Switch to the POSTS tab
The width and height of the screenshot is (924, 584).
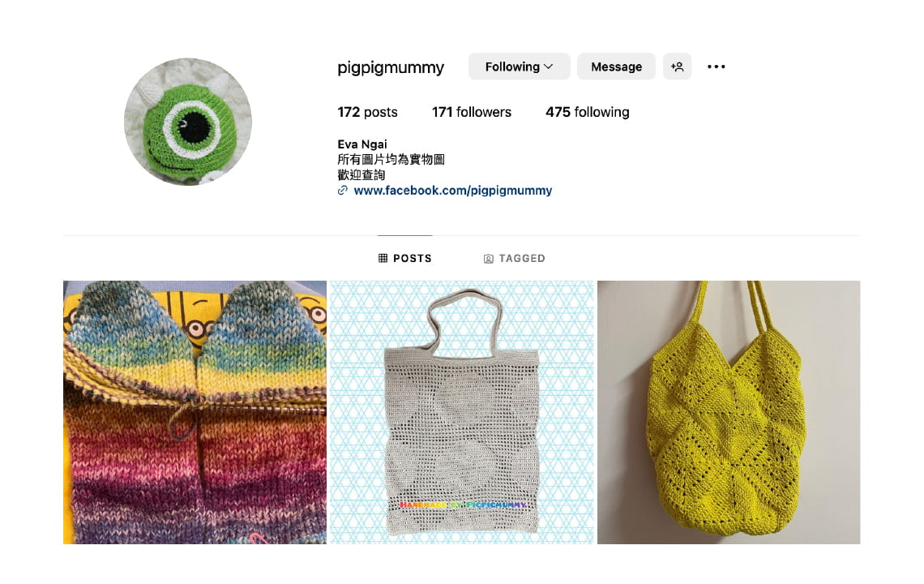pyautogui.click(x=404, y=259)
